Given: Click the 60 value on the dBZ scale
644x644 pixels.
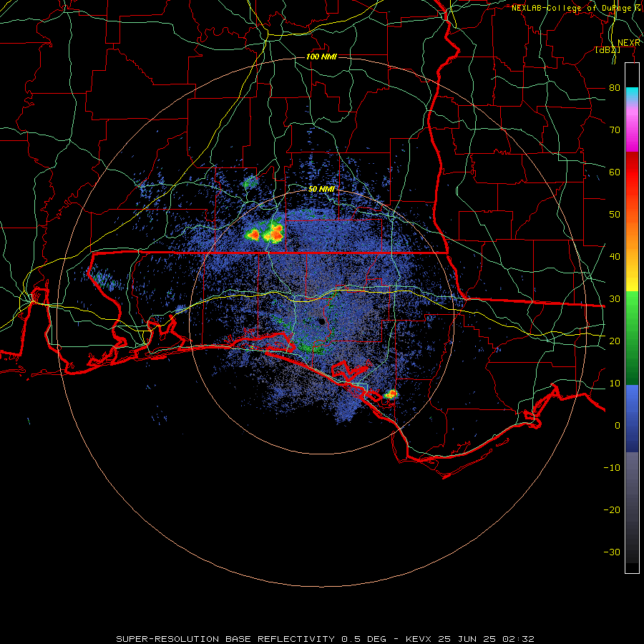Looking at the screenshot, I should point(615,172).
